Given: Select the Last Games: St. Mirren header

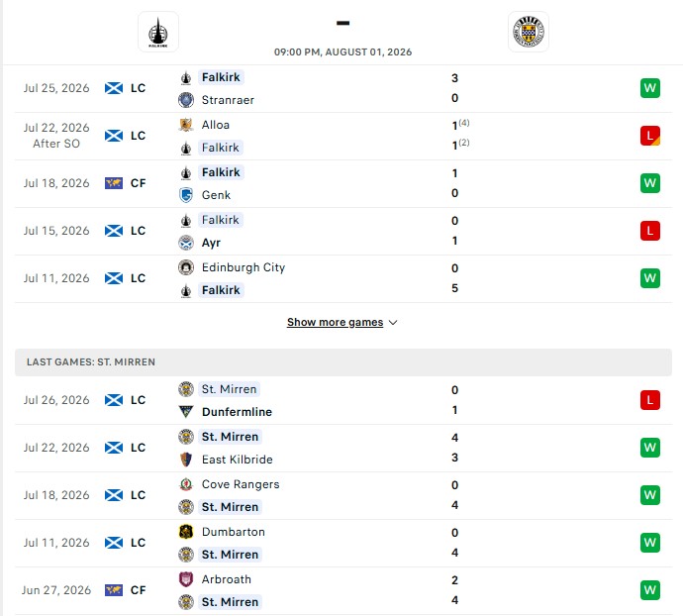Looking at the screenshot, I should coord(343,361).
